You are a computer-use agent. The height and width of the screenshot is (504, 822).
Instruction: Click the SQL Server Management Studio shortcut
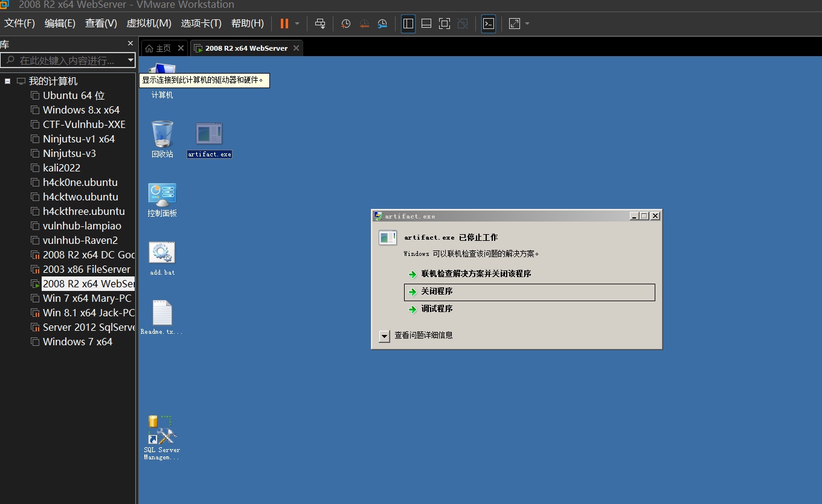click(x=162, y=438)
